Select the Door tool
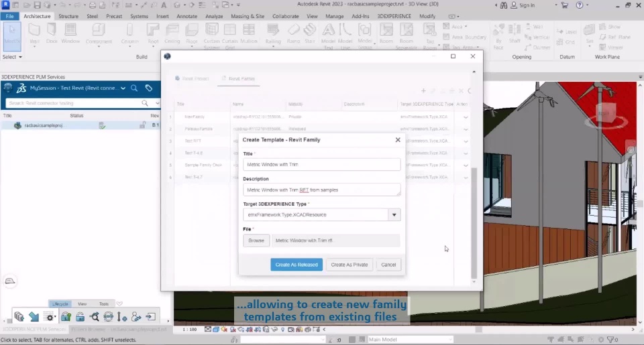This screenshot has width=644, height=345. 52,33
